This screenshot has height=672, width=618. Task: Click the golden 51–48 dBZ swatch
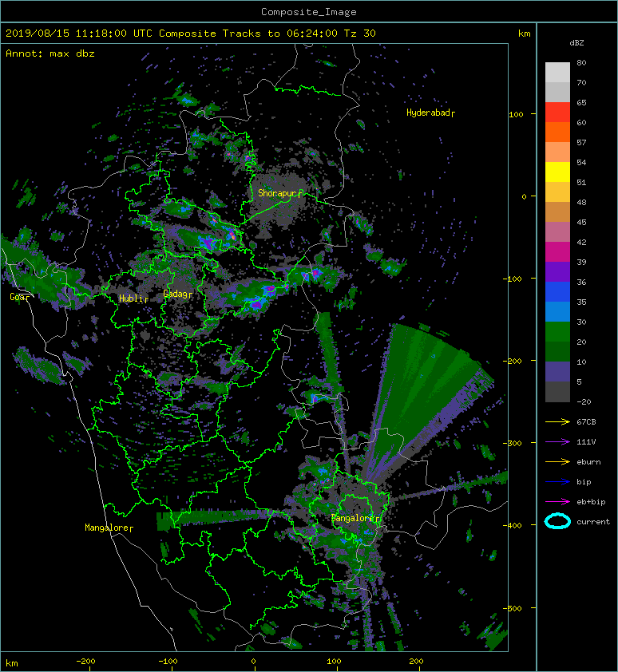click(x=557, y=192)
